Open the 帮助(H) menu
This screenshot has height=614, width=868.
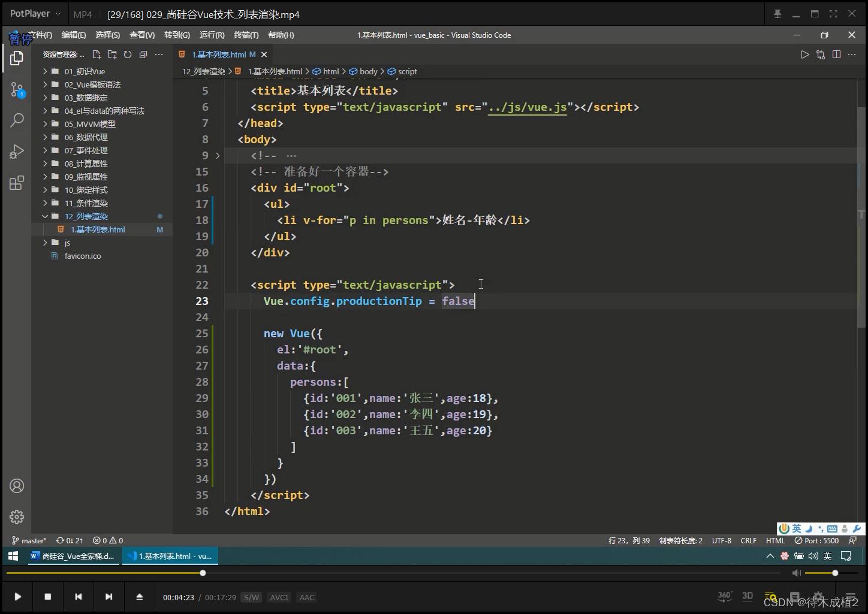tap(281, 35)
